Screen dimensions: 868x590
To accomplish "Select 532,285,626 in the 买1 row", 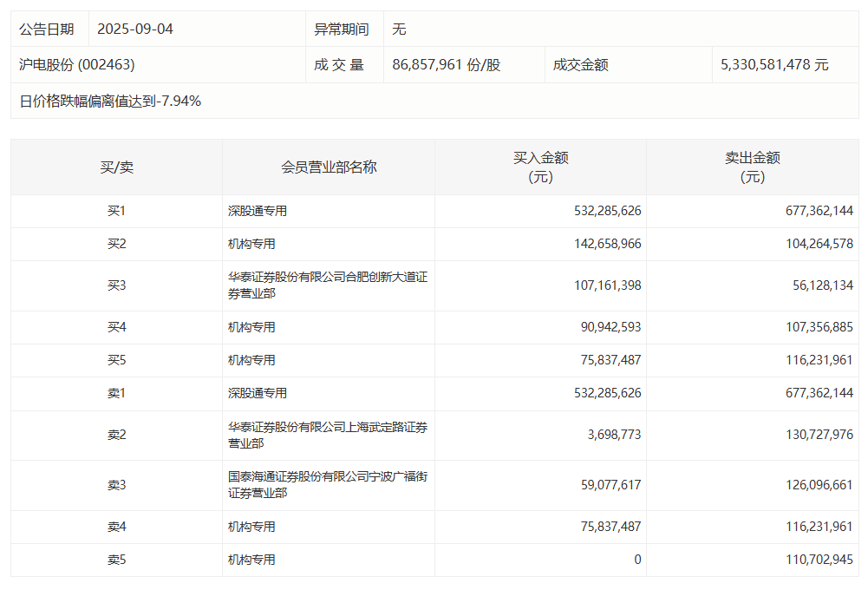I will (607, 211).
